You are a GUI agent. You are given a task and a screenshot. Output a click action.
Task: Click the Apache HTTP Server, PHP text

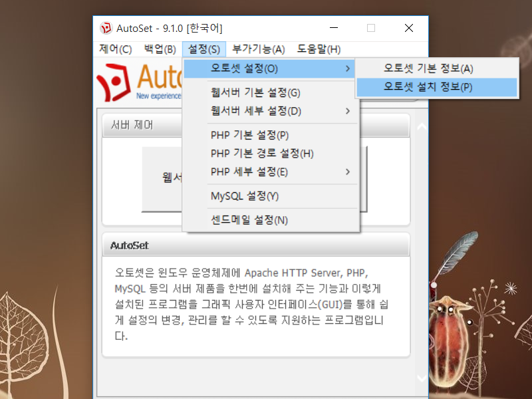tap(307, 273)
